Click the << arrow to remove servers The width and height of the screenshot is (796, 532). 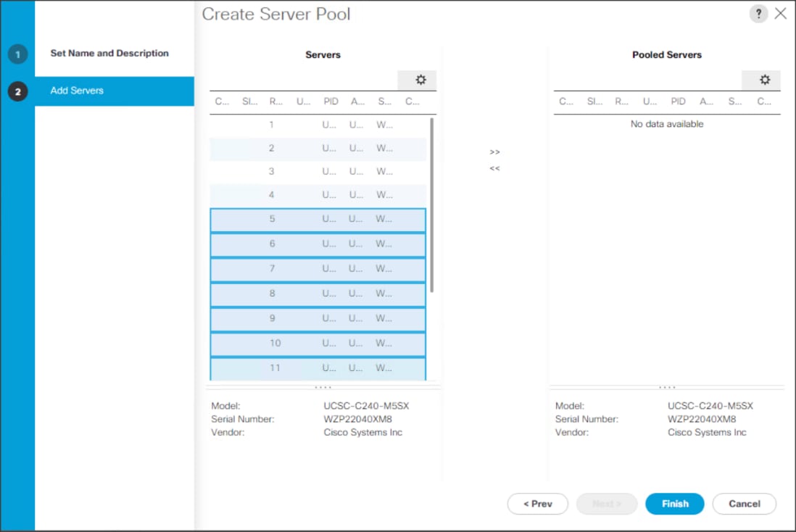click(x=495, y=168)
